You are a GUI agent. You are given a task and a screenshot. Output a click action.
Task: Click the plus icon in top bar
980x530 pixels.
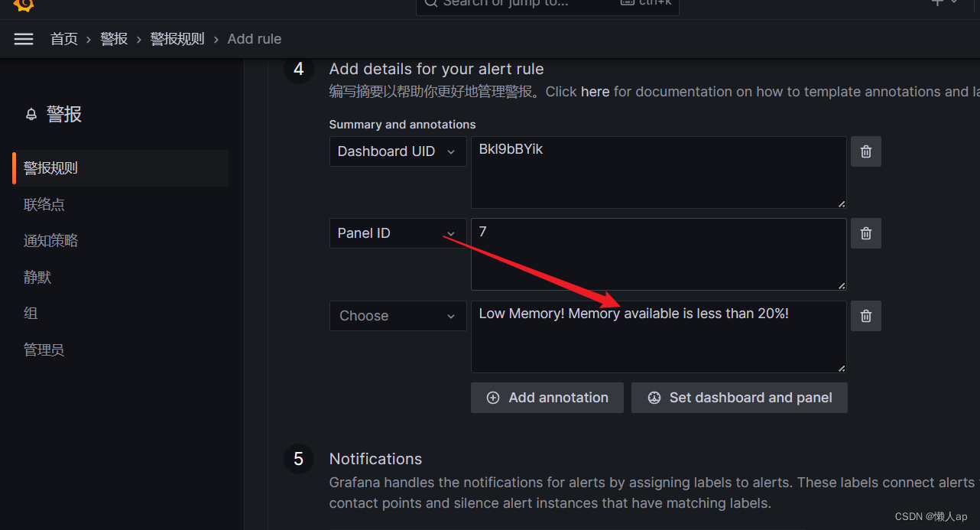point(937,2)
